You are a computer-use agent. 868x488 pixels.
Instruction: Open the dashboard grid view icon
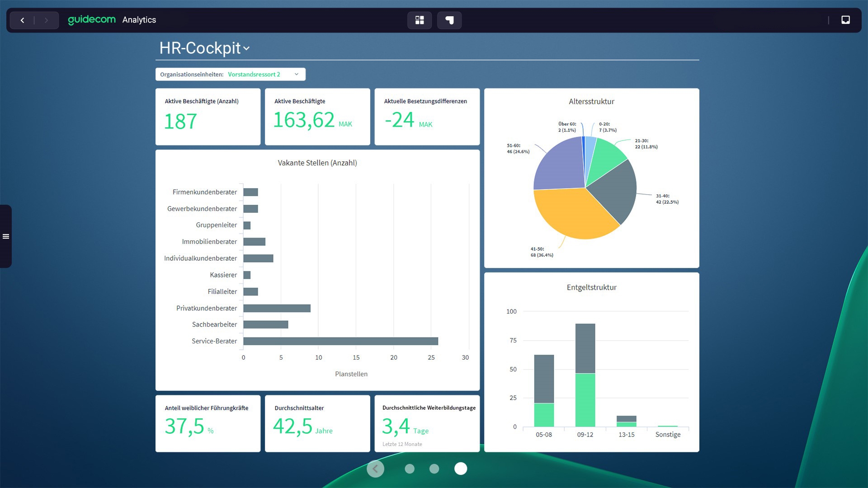[420, 20]
